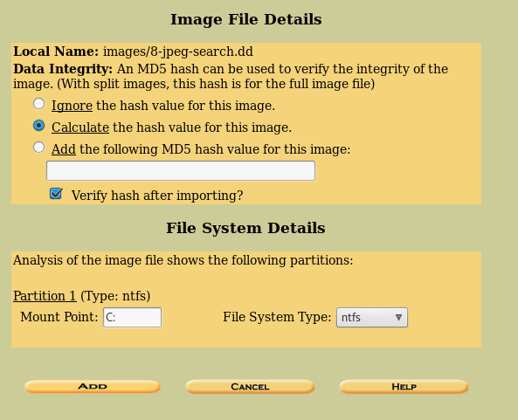Click the local name images/8-jpeg-search.dd text
This screenshot has height=420, width=518.
coord(178,52)
